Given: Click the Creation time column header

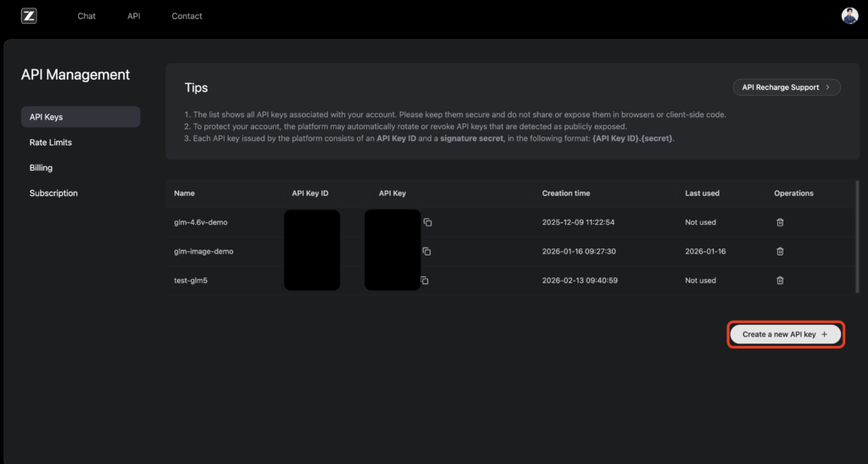Looking at the screenshot, I should (566, 193).
